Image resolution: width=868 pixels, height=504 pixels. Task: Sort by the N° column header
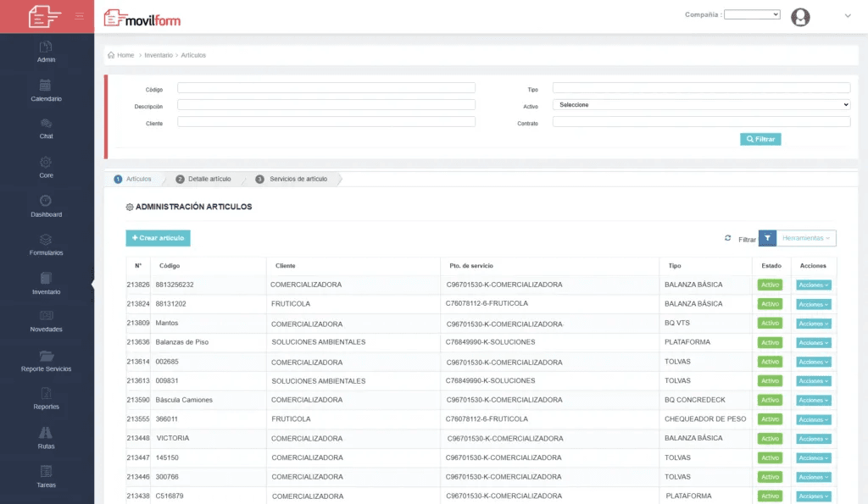pos(138,266)
